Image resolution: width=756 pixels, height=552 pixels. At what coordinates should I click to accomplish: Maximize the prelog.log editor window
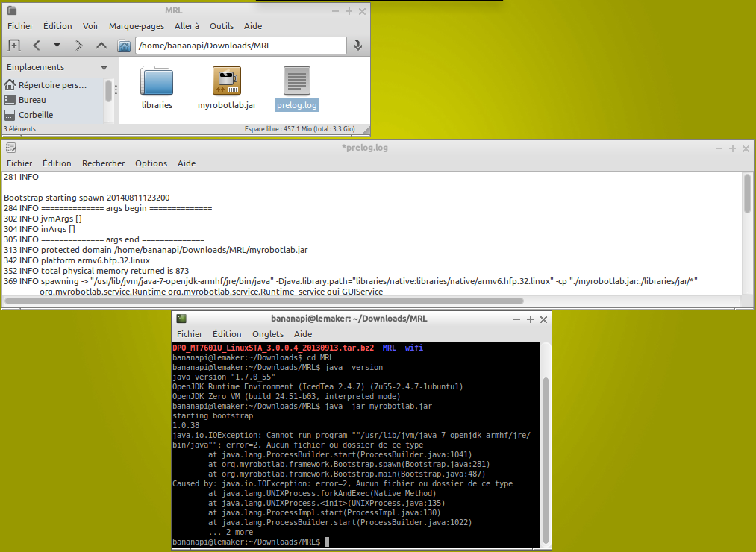tap(732, 148)
